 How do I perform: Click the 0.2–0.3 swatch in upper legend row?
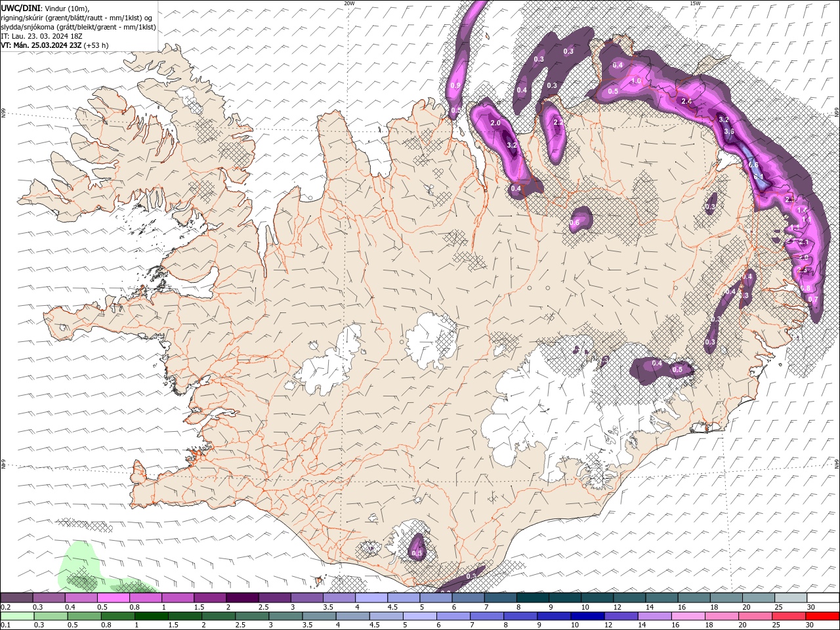pos(16,597)
